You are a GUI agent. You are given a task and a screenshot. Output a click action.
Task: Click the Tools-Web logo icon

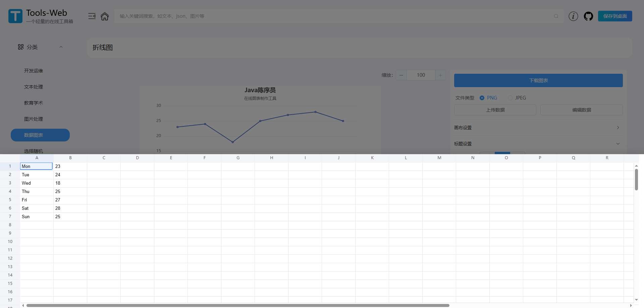tap(15, 16)
